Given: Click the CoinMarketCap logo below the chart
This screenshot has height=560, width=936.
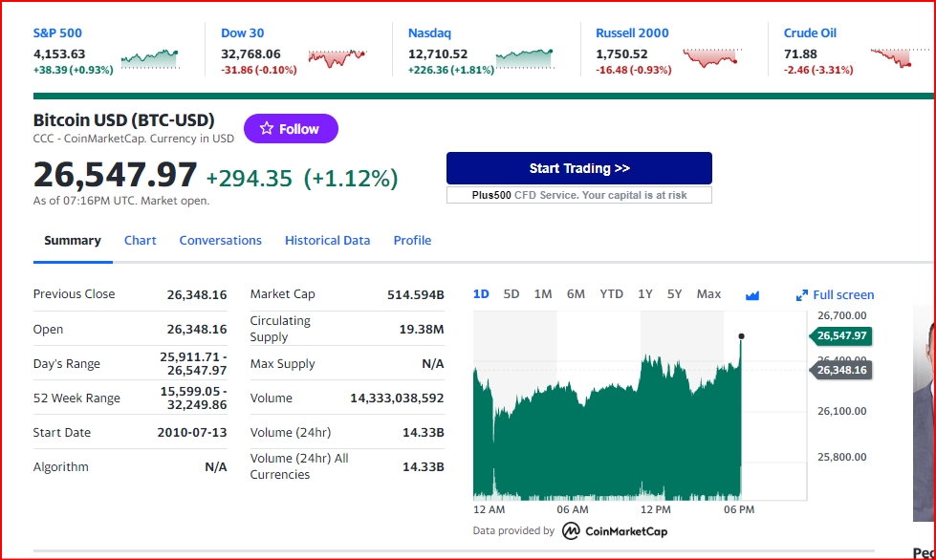Looking at the screenshot, I should 615,530.
